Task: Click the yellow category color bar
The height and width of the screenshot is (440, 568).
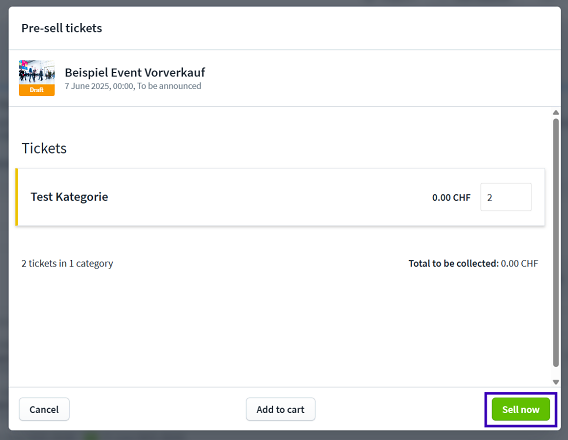Action: [17, 197]
